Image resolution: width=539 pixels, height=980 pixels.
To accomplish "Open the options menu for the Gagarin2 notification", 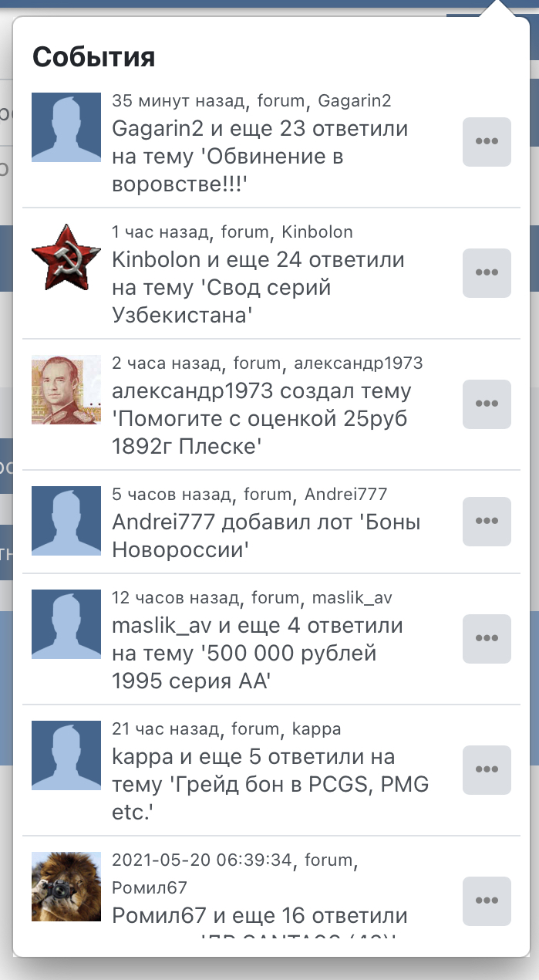I will (x=487, y=141).
